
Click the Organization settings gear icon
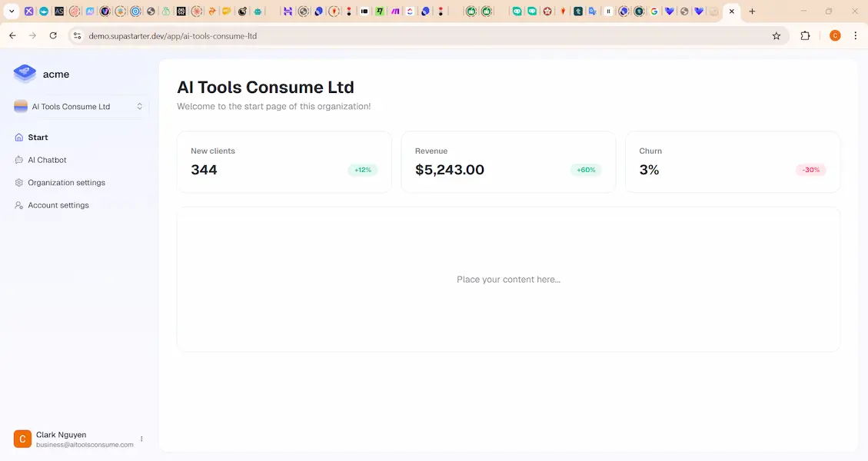point(19,183)
